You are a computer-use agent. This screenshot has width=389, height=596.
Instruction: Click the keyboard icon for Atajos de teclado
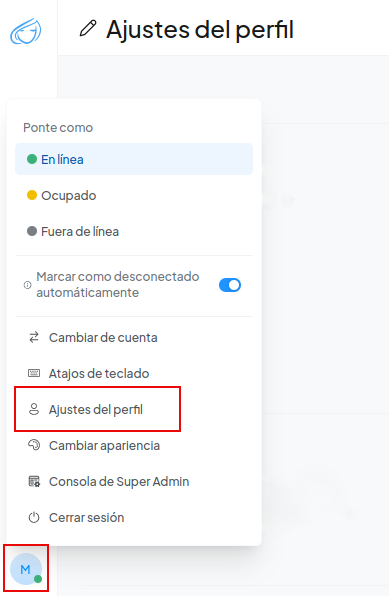coord(34,373)
